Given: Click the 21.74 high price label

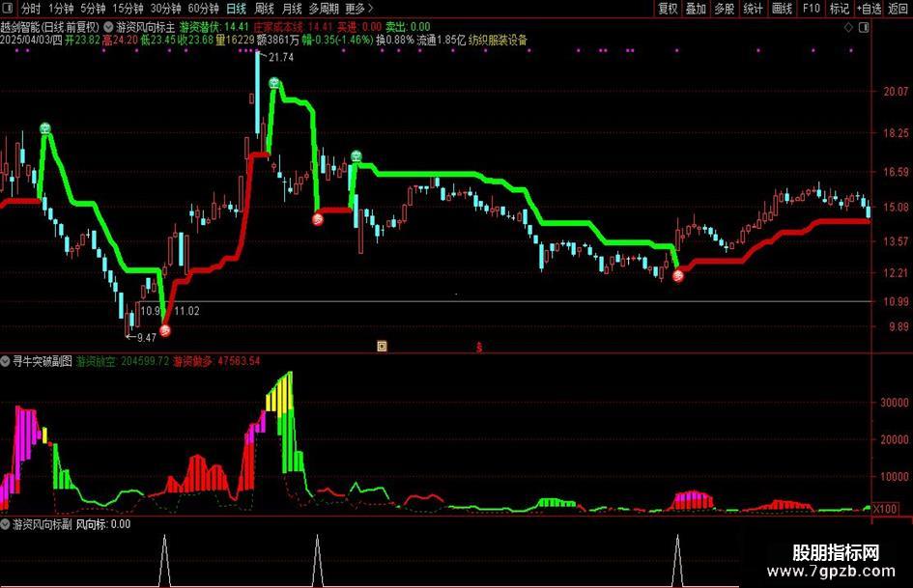Looking at the screenshot, I should [280, 57].
